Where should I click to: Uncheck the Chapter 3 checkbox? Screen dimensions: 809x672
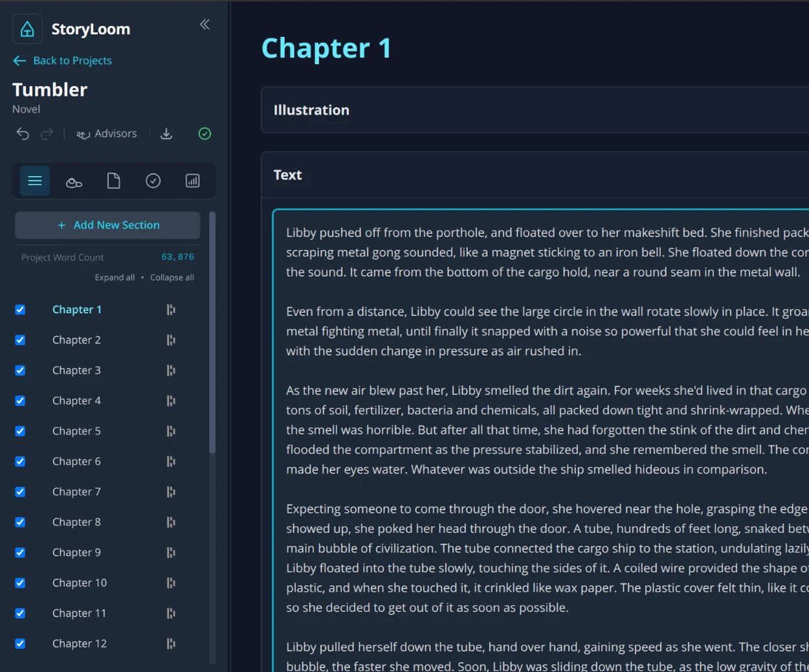(x=20, y=370)
